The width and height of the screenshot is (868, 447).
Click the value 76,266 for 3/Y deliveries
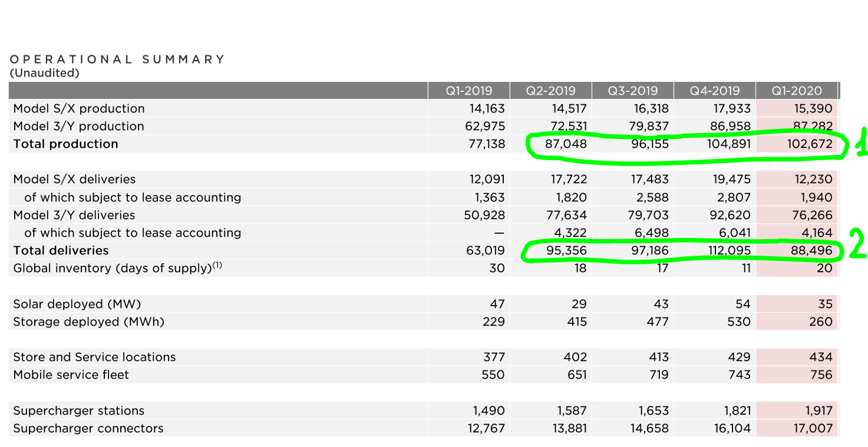click(813, 215)
